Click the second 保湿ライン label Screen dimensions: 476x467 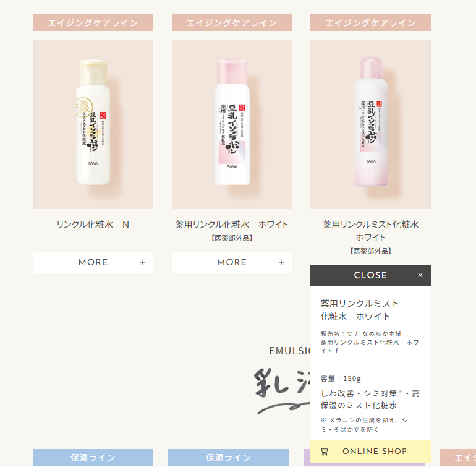click(x=228, y=458)
